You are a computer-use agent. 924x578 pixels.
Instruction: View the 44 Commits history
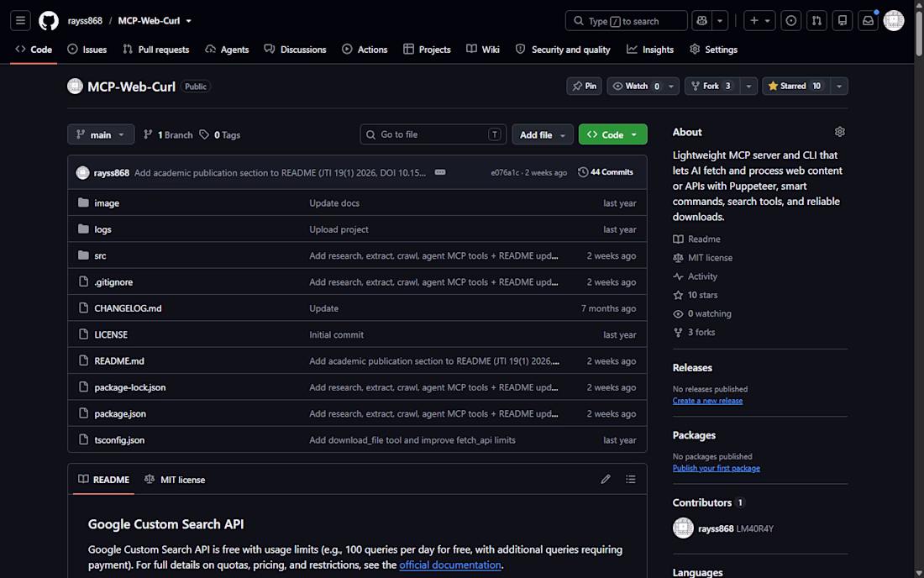[x=605, y=172]
